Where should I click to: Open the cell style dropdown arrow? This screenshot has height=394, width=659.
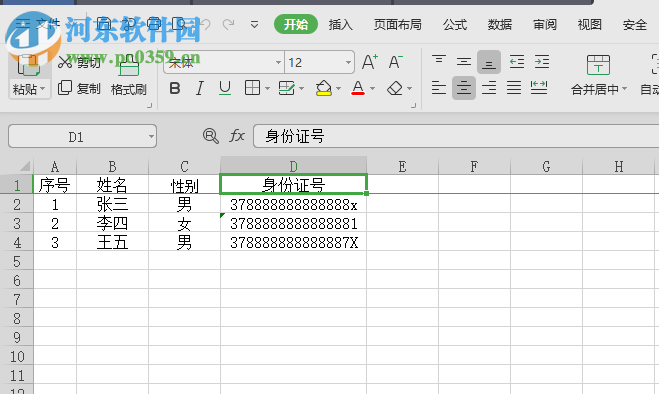point(301,89)
